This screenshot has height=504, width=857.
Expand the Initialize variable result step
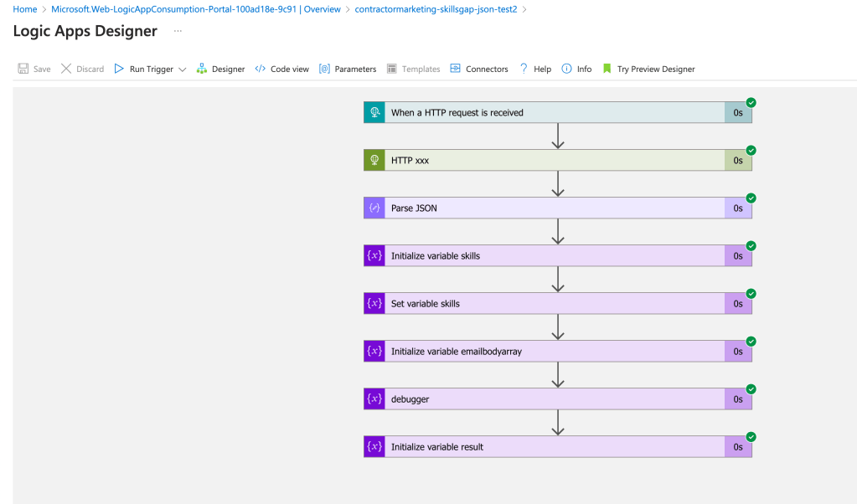coord(557,447)
